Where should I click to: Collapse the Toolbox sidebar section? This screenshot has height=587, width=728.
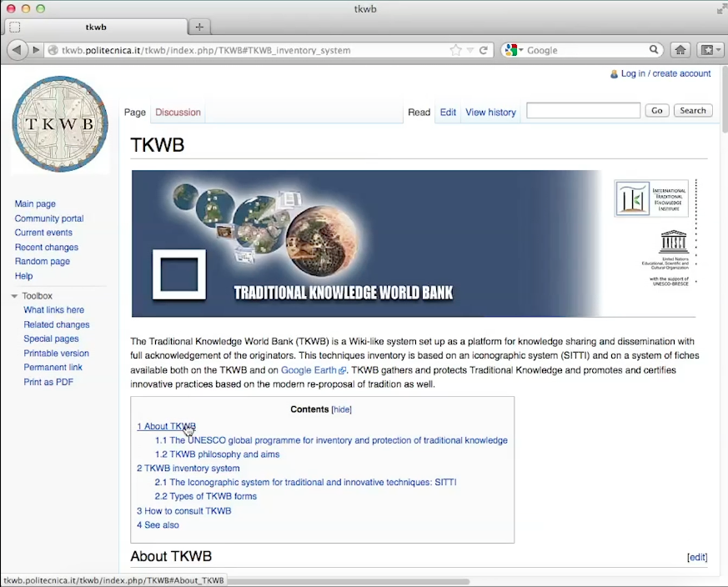coord(15,296)
